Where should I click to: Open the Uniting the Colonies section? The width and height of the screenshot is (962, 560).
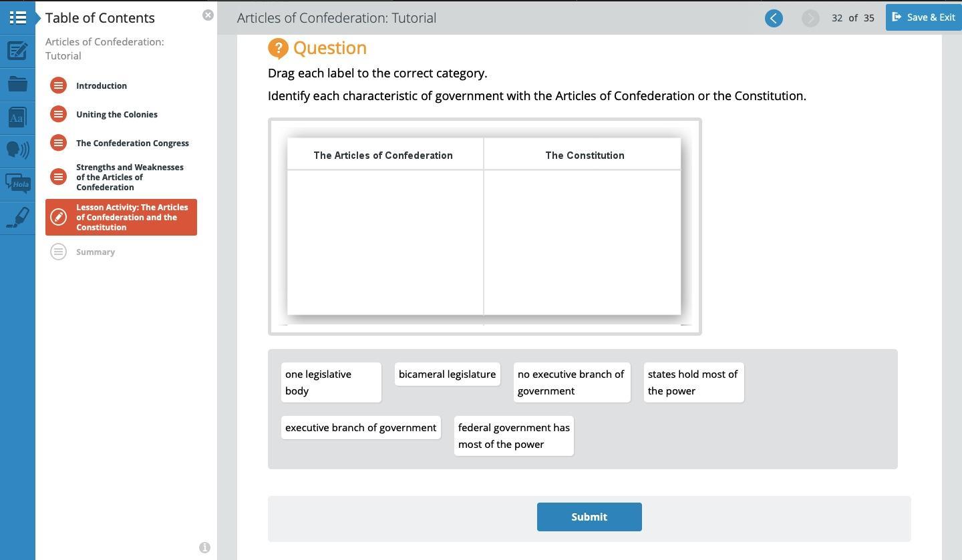[117, 114]
